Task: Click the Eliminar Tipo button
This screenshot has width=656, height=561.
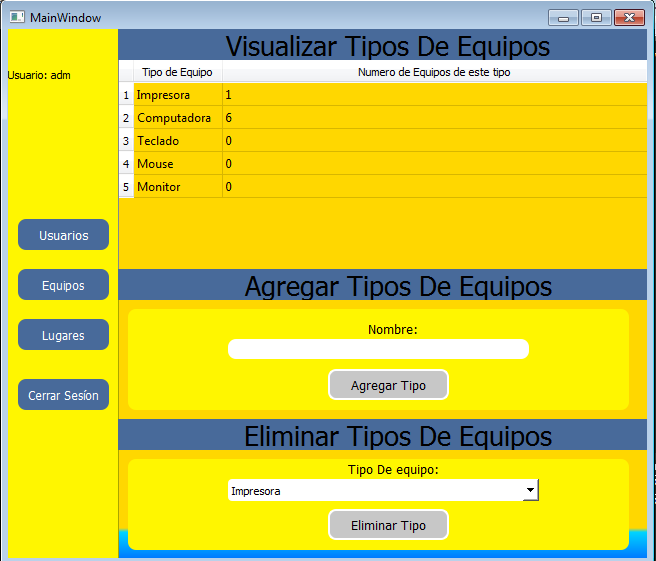Action: point(388,525)
